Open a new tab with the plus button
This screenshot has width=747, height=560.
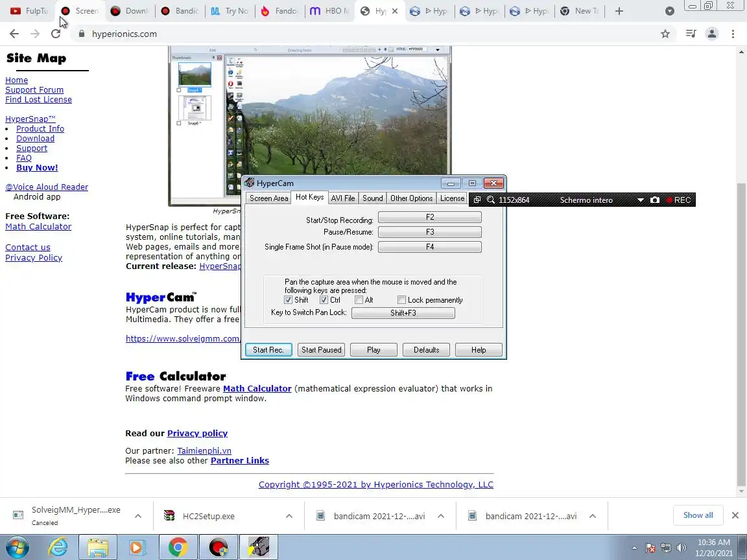point(619,11)
